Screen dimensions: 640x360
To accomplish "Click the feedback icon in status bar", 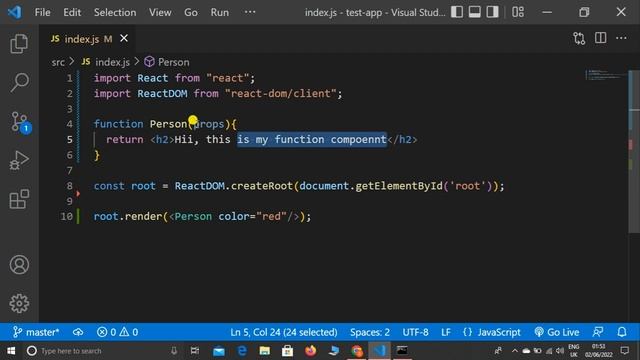I will click(598, 332).
